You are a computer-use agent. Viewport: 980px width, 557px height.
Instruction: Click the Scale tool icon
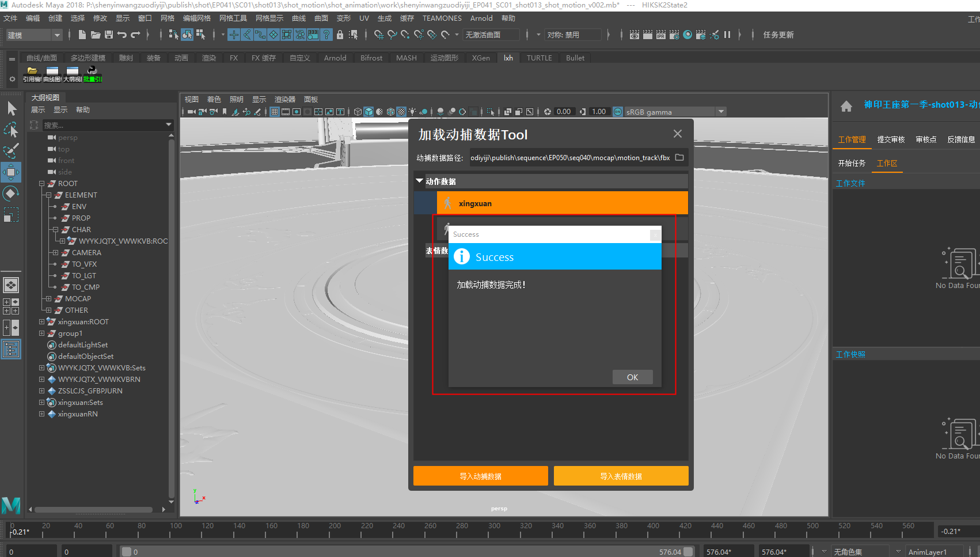click(x=11, y=215)
